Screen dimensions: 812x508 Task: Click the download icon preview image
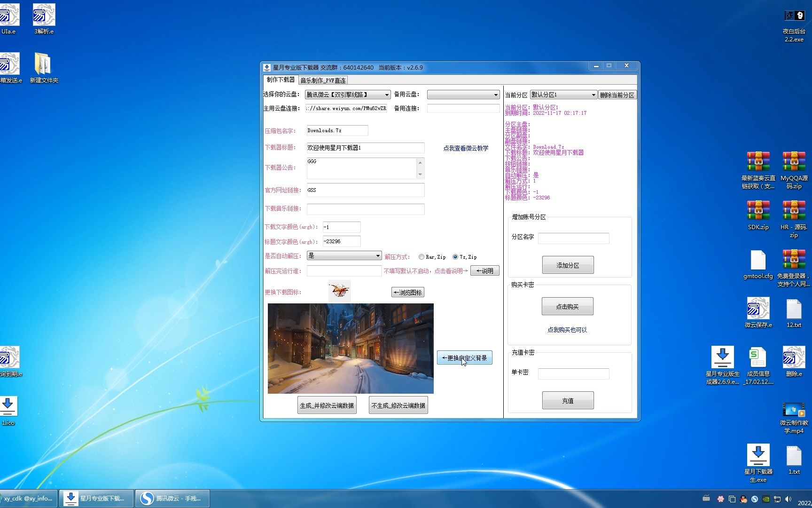(339, 291)
